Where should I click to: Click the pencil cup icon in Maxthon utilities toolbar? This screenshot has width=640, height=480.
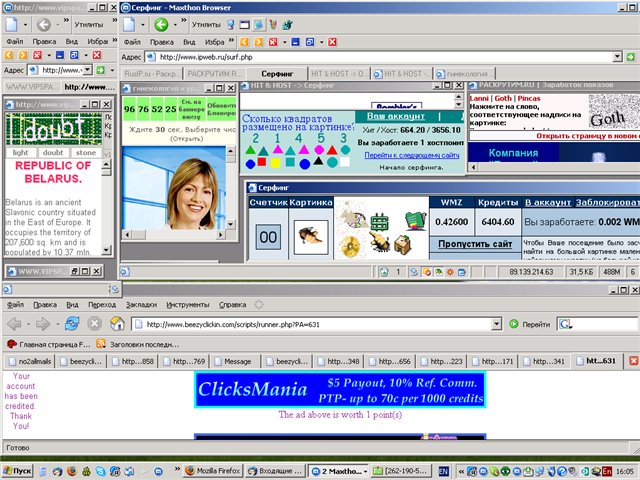[273, 24]
